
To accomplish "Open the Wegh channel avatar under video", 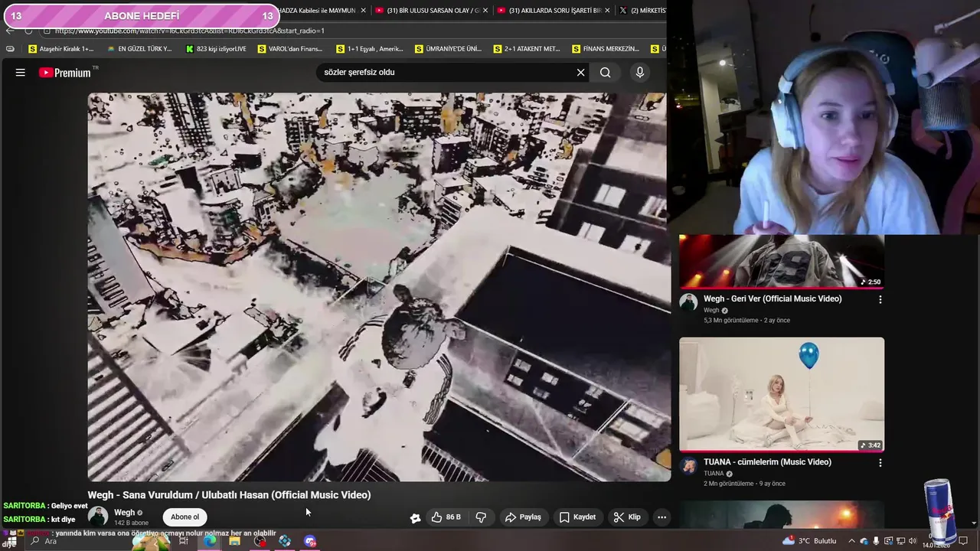I will pos(98,516).
